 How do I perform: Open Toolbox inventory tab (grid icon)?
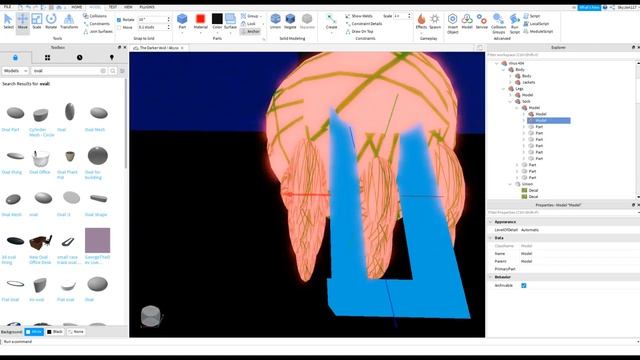click(x=47, y=58)
